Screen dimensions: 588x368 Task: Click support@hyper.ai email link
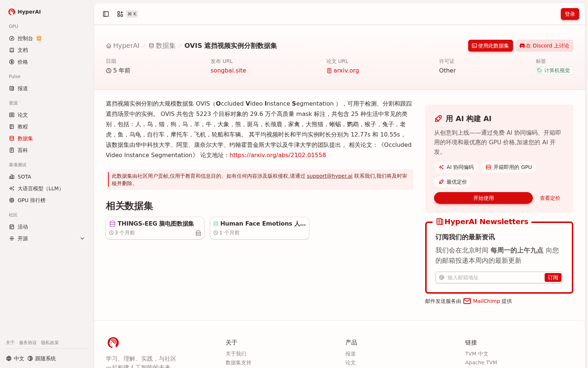[330, 176]
